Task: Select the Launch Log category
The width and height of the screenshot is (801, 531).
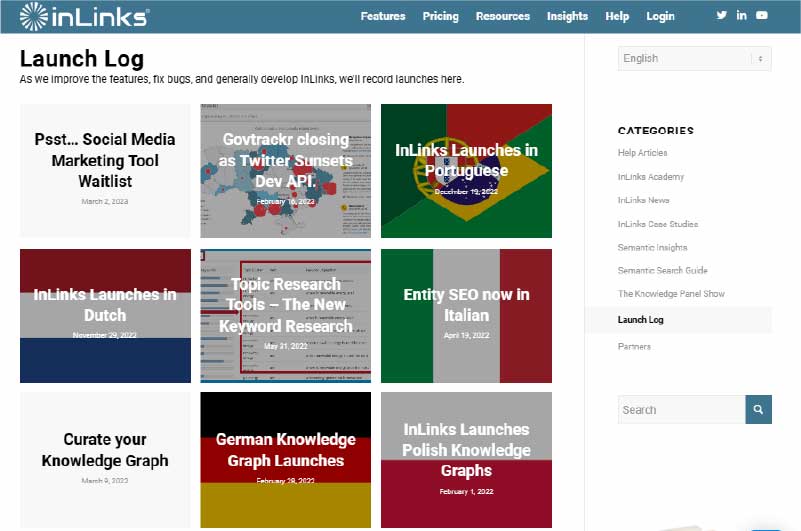Action: pyautogui.click(x=641, y=320)
